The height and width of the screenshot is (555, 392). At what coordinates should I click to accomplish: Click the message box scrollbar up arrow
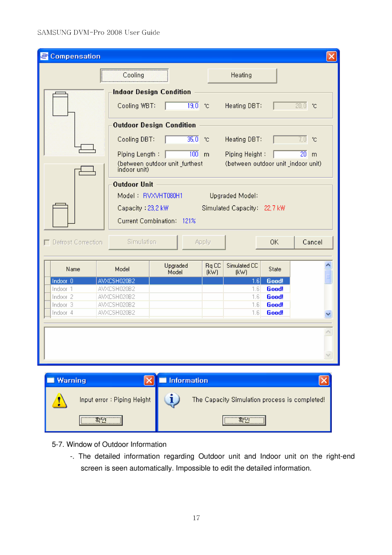coord(328,332)
